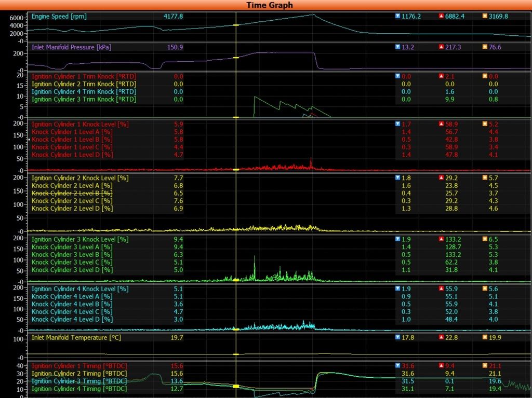Click the average icon in Engine Speed row
The height and width of the screenshot is (398, 532).
485,16
